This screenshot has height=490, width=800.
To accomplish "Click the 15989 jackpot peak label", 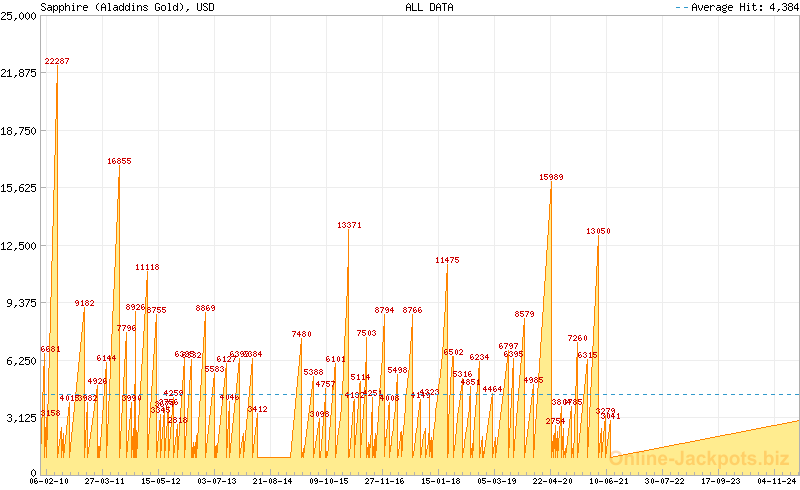I will [551, 177].
